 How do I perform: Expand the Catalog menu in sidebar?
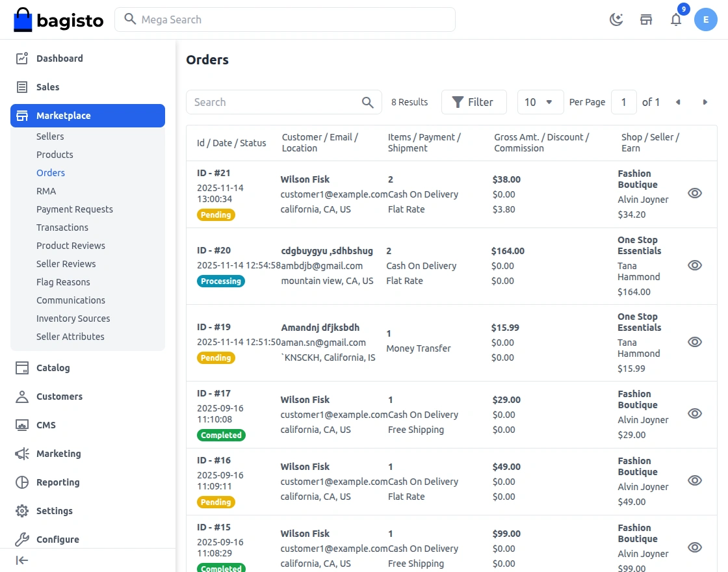click(53, 368)
